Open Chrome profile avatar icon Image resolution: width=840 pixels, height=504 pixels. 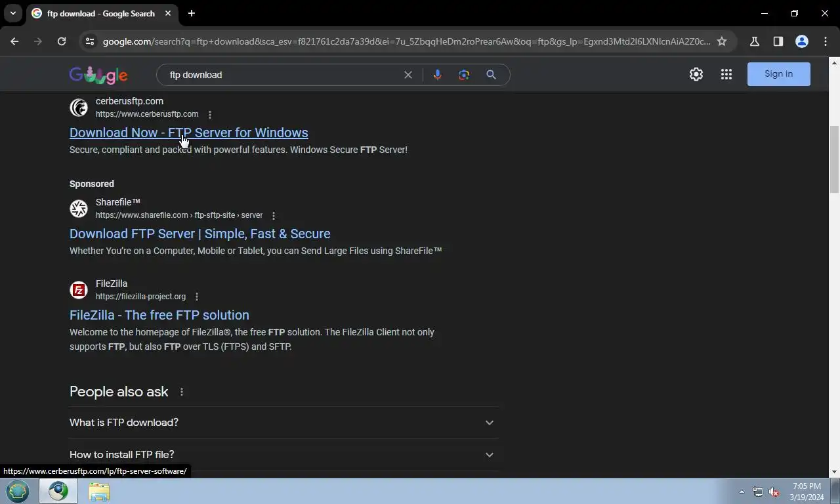click(802, 41)
